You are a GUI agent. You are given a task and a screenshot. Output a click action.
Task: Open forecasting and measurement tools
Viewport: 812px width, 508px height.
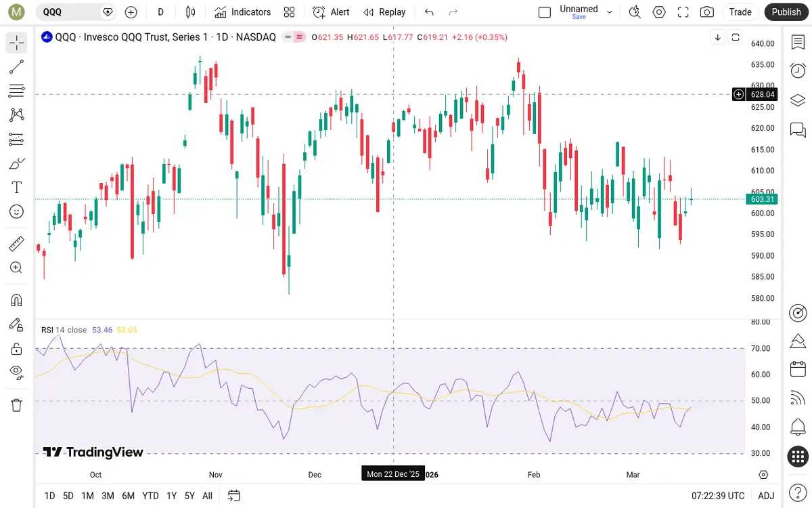pyautogui.click(x=17, y=140)
